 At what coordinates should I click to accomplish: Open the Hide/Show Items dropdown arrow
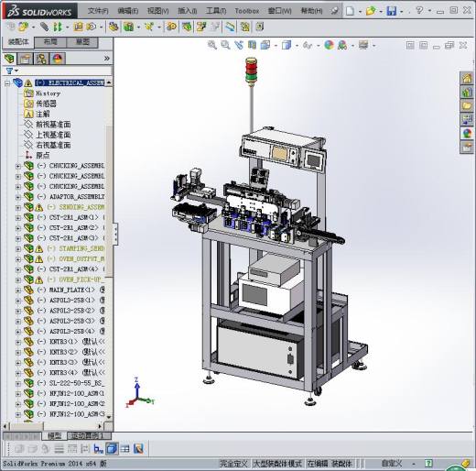[319, 46]
